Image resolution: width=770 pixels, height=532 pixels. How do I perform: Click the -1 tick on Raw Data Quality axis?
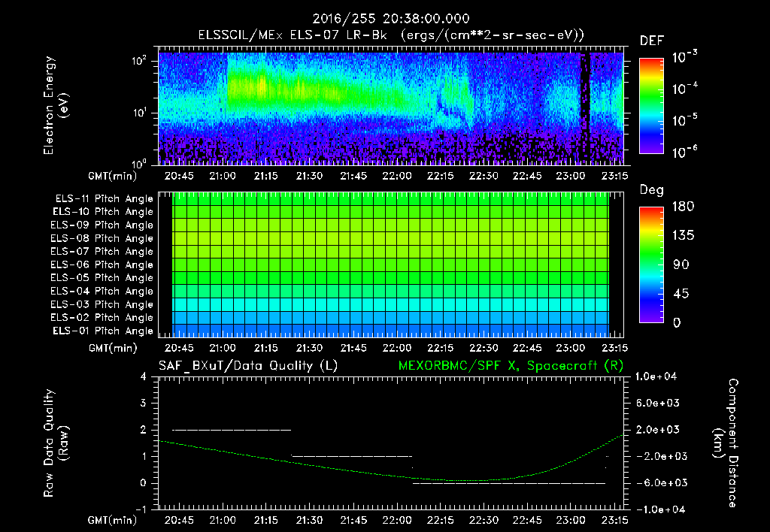click(141, 509)
